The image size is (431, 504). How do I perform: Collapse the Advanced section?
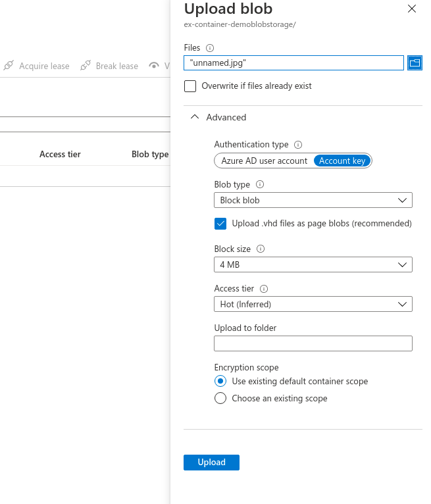[x=194, y=117]
